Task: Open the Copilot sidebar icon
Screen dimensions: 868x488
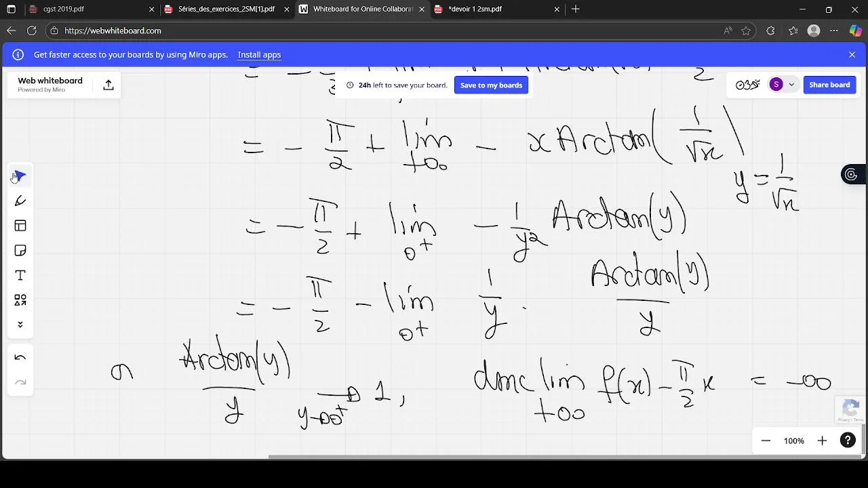Action: (x=855, y=30)
